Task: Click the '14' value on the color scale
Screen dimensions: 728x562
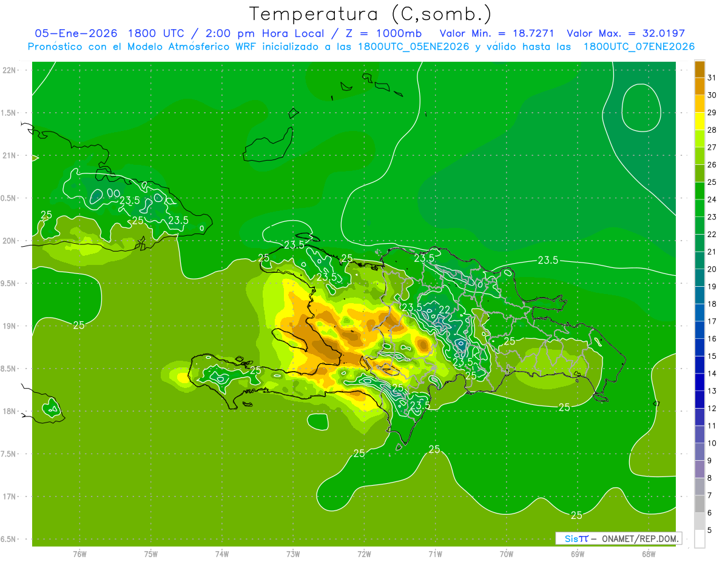Action: tap(712, 373)
